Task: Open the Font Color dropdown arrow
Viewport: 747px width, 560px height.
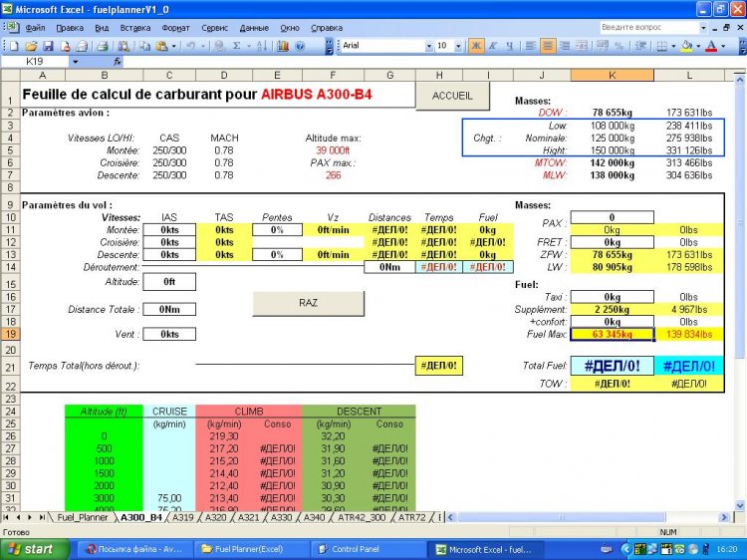Action: point(723,46)
